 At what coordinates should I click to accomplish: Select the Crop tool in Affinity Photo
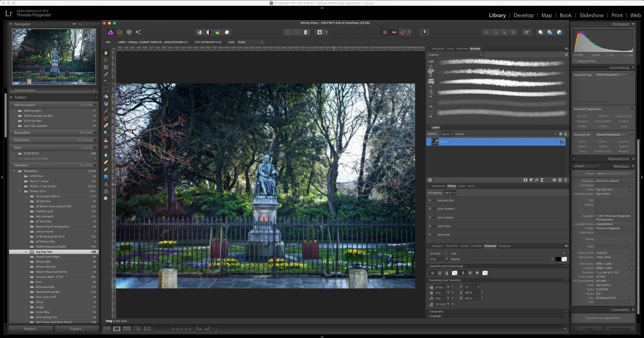coord(106,67)
